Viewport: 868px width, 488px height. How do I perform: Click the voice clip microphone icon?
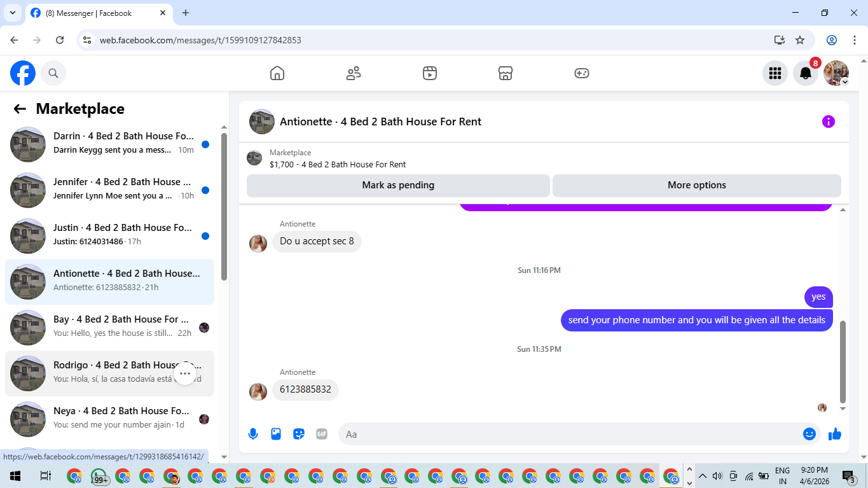(x=253, y=434)
